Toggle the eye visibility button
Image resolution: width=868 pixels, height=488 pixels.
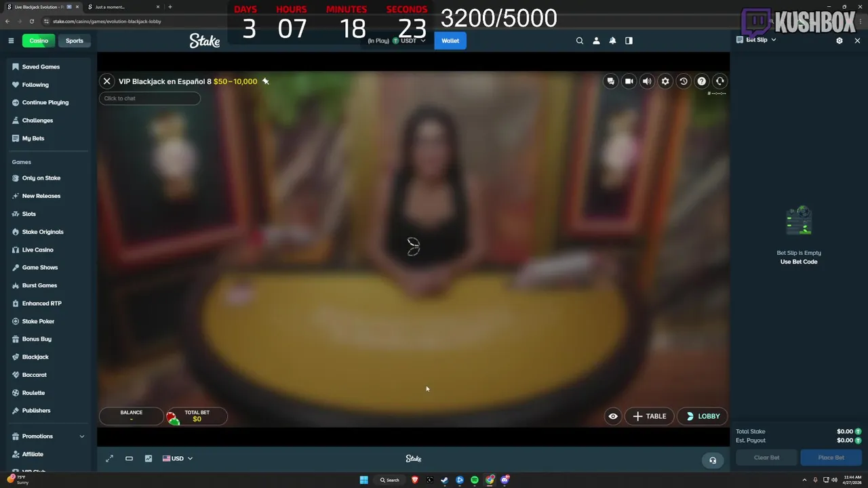[613, 416]
